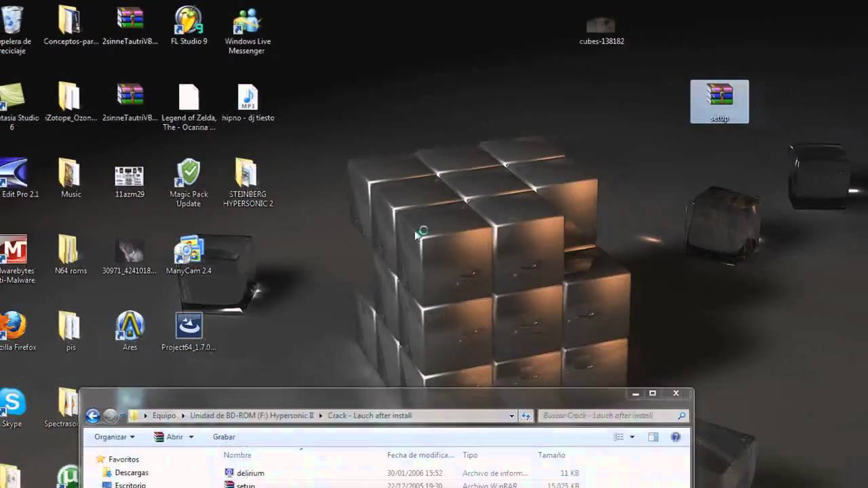868x488 pixels.
Task: Select Legend of Zelda Ocarina file icon
Action: [189, 107]
